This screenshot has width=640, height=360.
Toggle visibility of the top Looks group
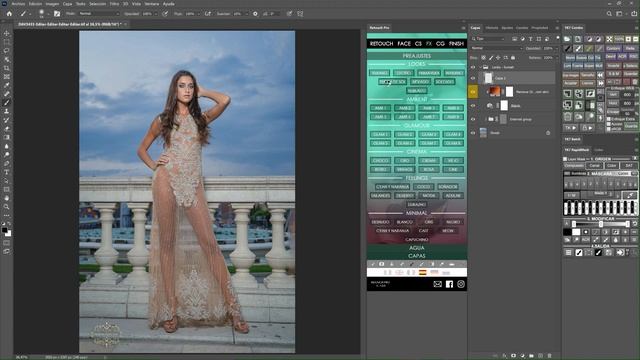pyautogui.click(x=473, y=67)
